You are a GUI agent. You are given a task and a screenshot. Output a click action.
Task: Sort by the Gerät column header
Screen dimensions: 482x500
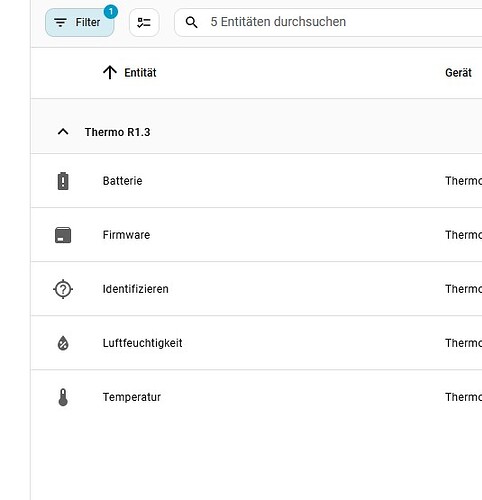458,73
